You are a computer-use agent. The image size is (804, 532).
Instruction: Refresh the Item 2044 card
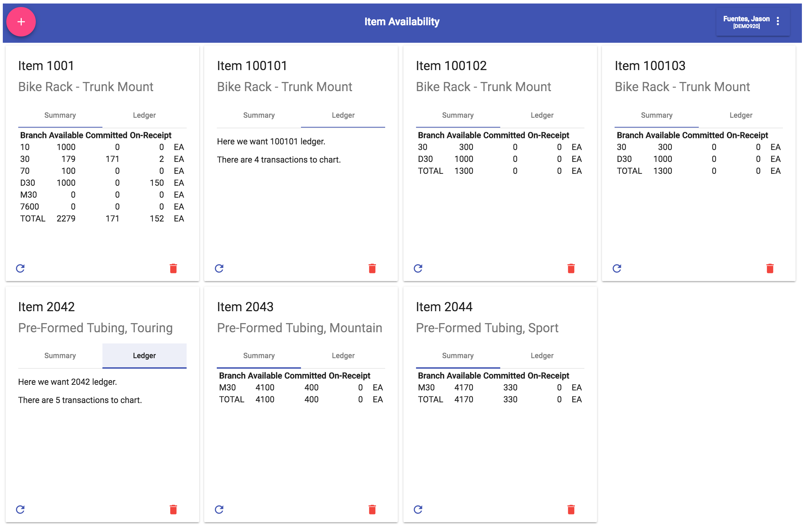[418, 510]
